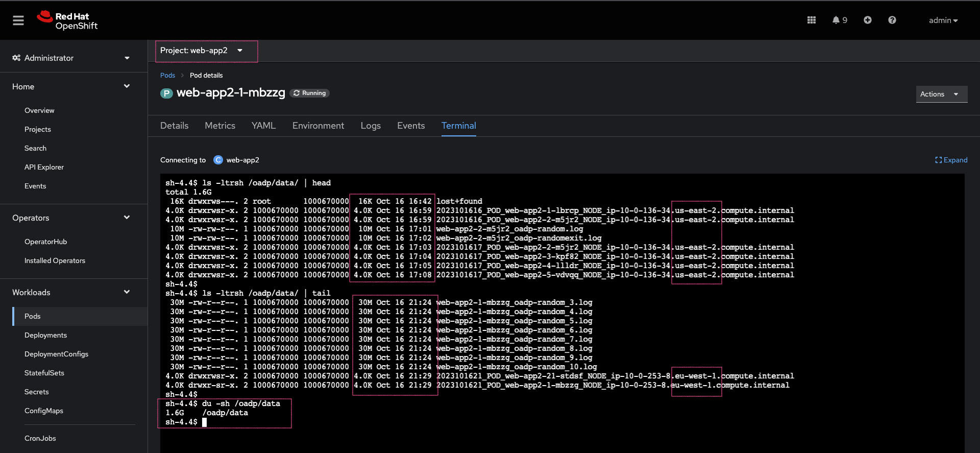
Task: Open StatefulSets in sidebar
Action: click(x=44, y=373)
